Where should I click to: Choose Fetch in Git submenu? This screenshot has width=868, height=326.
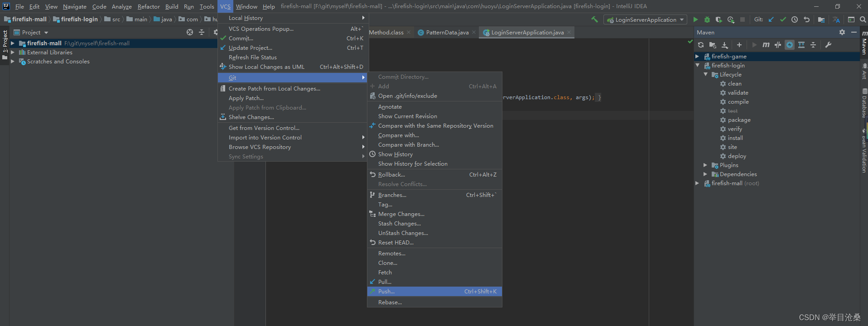pyautogui.click(x=434, y=273)
